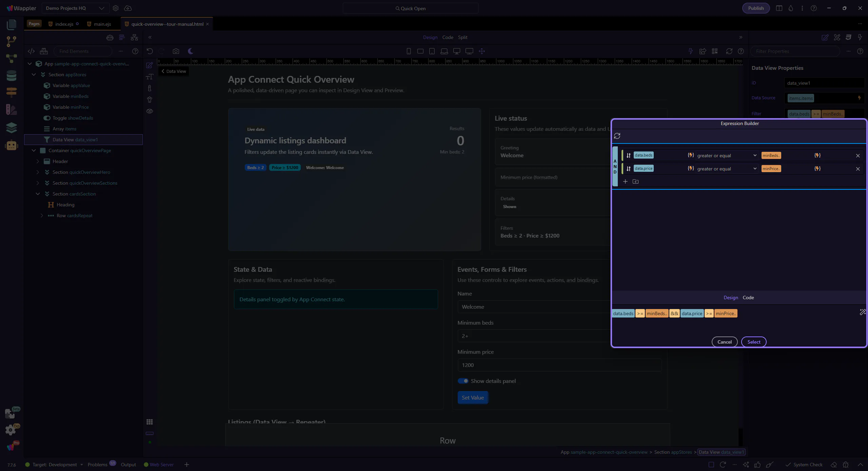Click the refresh icon in Expression Builder
This screenshot has width=868, height=471.
tap(617, 136)
